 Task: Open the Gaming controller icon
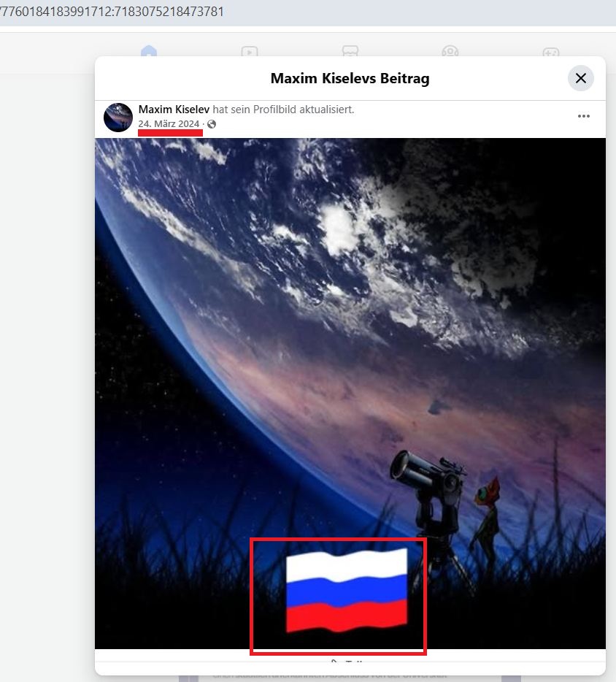551,52
